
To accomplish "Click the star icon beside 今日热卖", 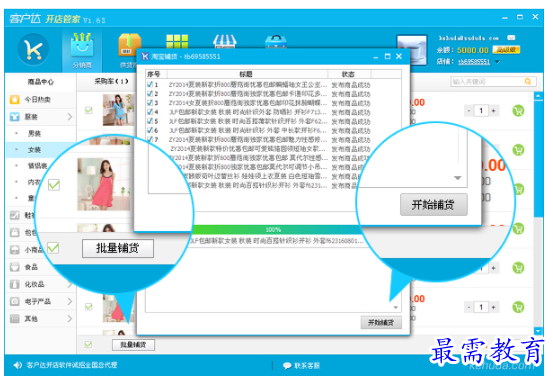I will coord(14,99).
